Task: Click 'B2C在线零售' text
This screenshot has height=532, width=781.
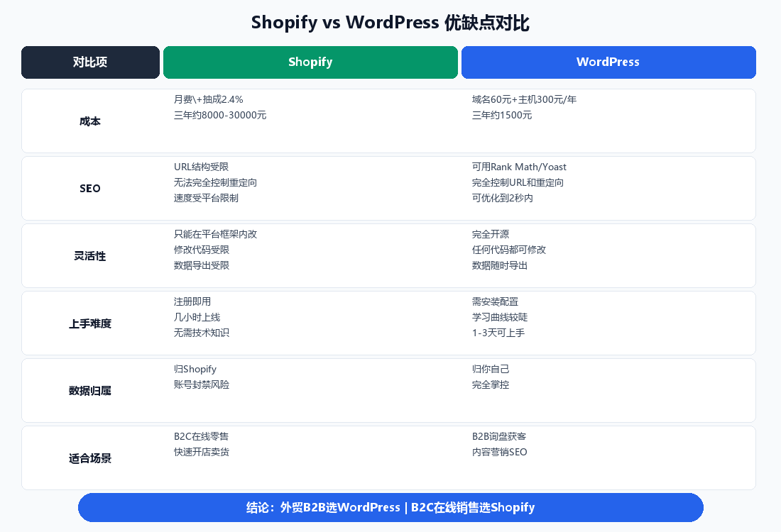Action: (201, 436)
